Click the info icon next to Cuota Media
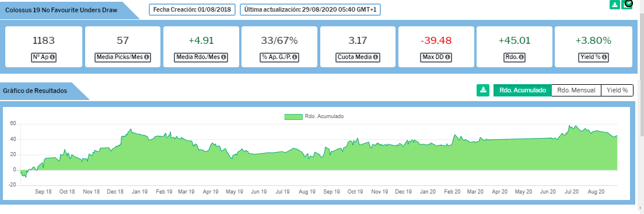Image resolution: width=644 pixels, height=214 pixels. pos(376,58)
